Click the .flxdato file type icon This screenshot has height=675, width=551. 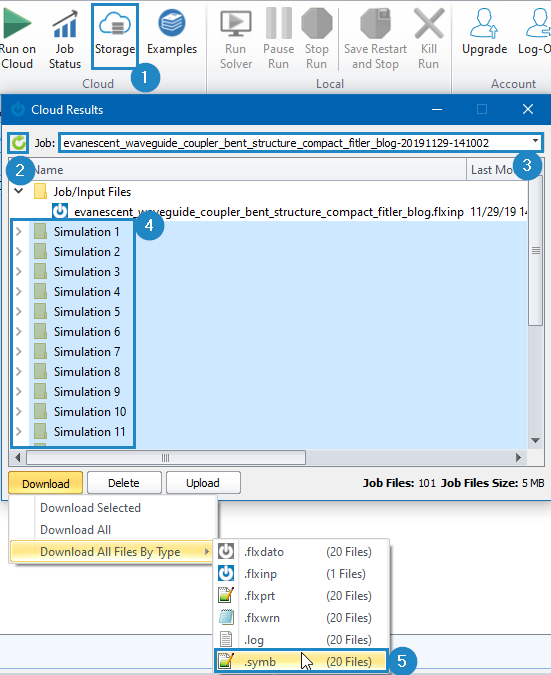pos(226,551)
